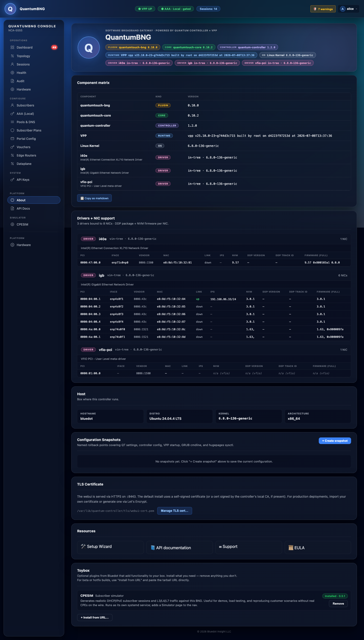Click the Copy as markdown button
The image size is (364, 640).
94,198
